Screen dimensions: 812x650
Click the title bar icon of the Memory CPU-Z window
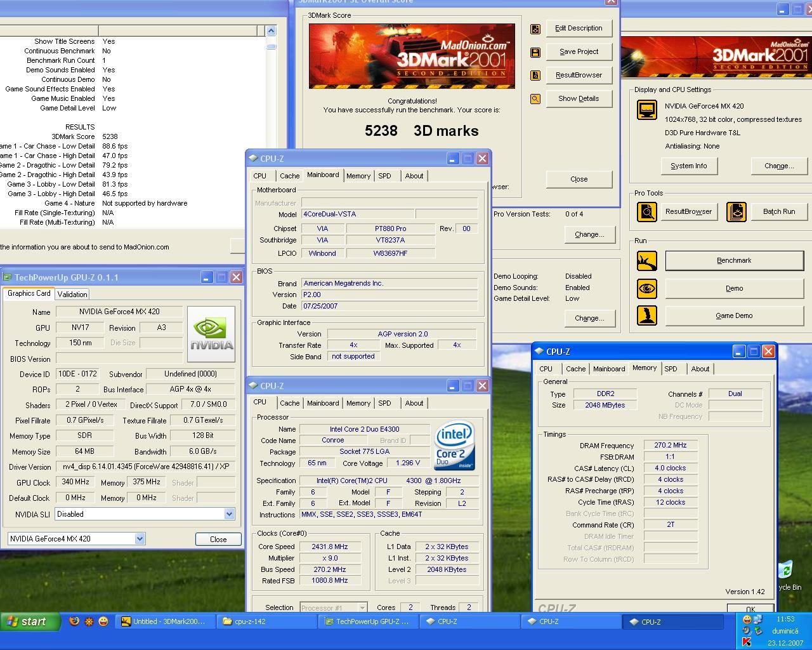539,351
